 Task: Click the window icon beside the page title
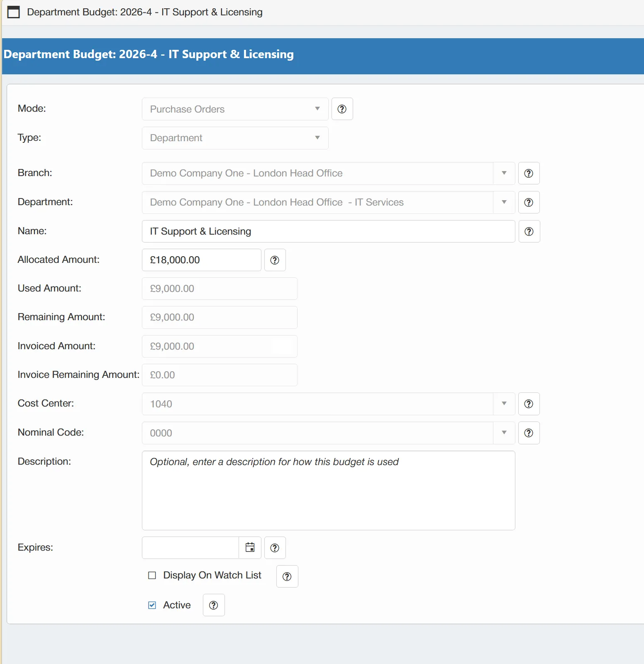(14, 12)
